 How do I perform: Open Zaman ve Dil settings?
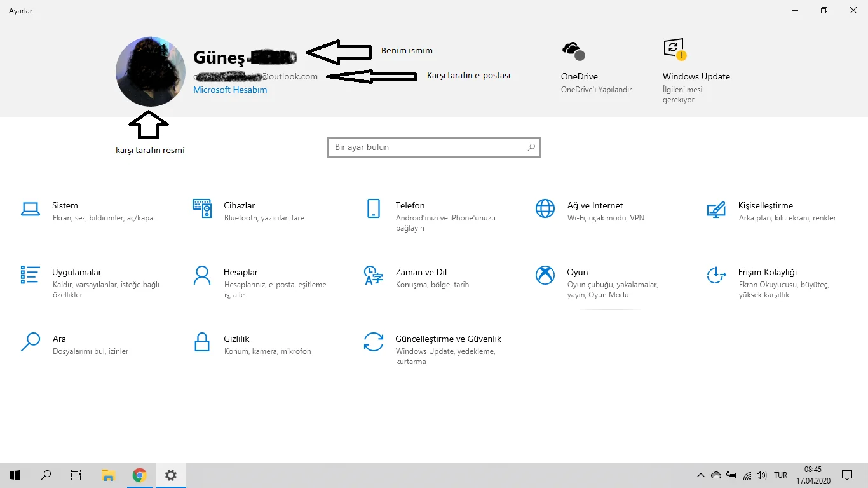[416, 278]
